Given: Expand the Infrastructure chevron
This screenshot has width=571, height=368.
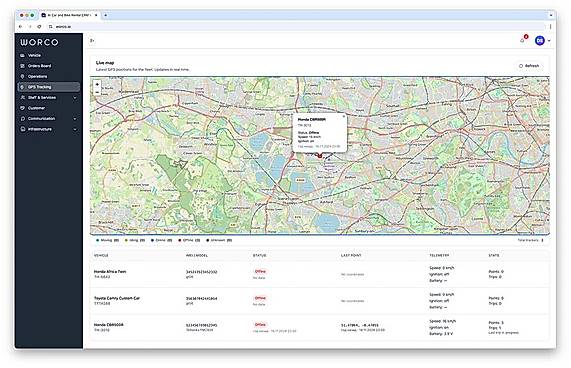Looking at the screenshot, I should pyautogui.click(x=75, y=129).
